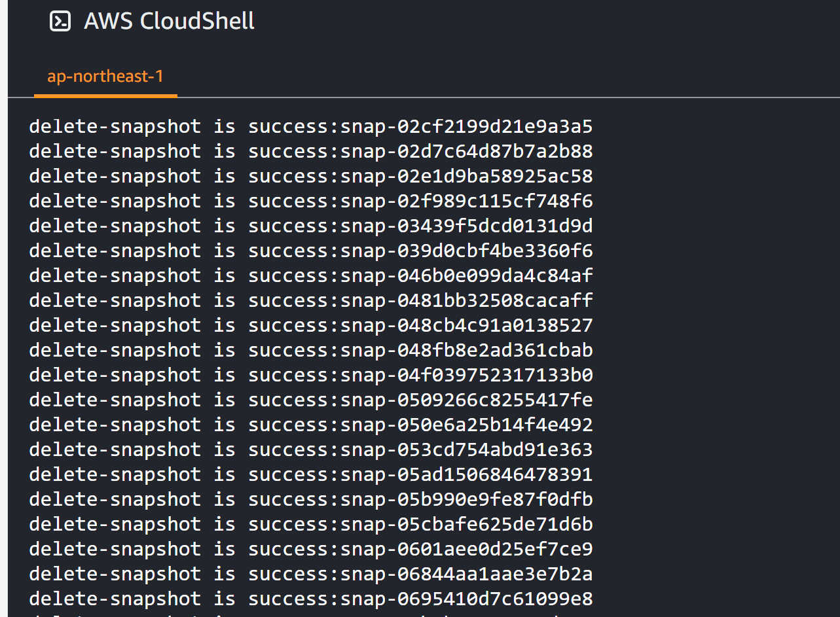Click snapshot ID snap-0481bb32508cacaff
Image resolution: width=840 pixels, height=617 pixels.
pyautogui.click(x=466, y=300)
